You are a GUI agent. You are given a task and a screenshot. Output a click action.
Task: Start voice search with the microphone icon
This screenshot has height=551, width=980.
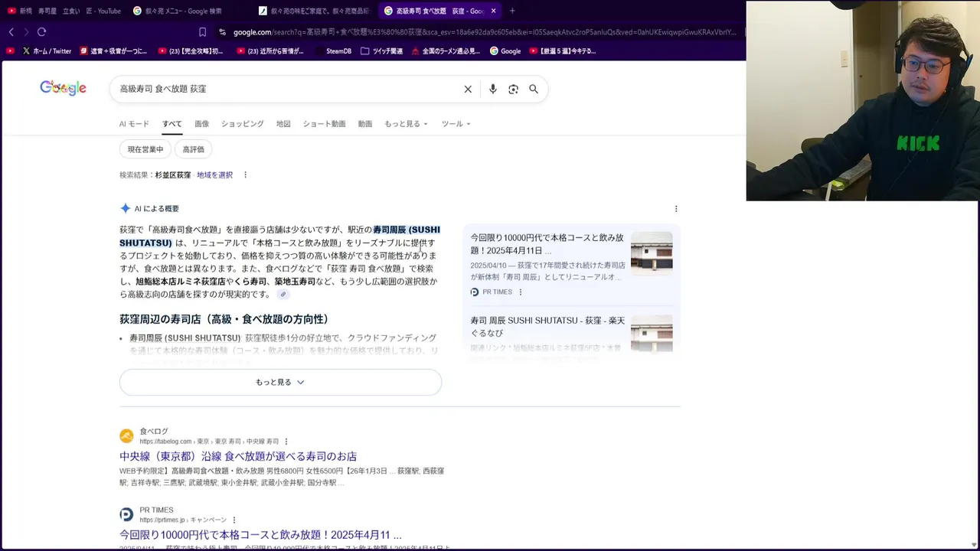(492, 89)
